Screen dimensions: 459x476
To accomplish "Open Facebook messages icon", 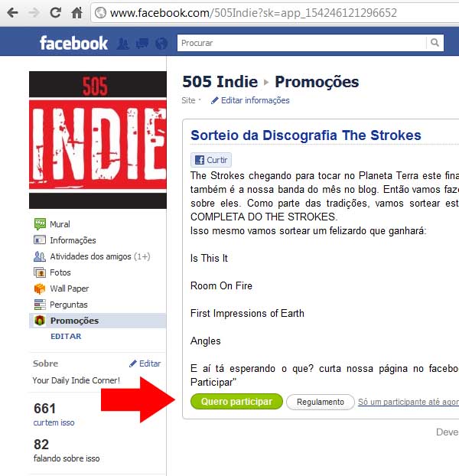I will coord(142,44).
